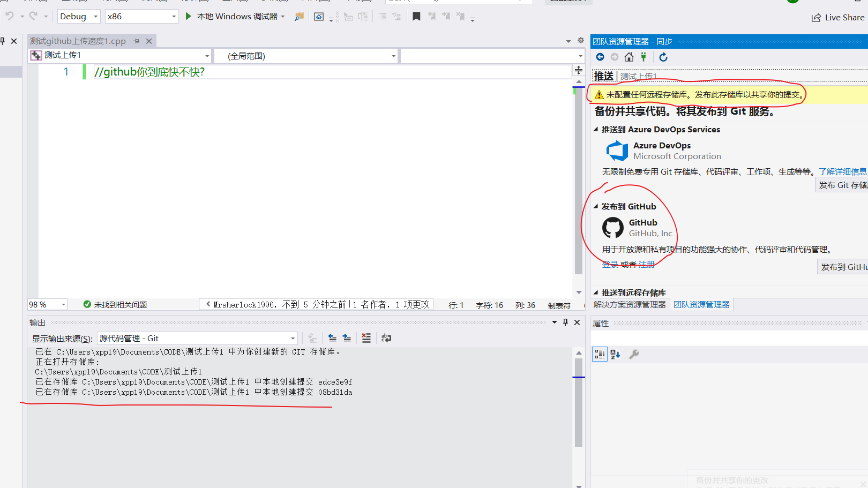The width and height of the screenshot is (868, 488).
Task: Click the Azure DevOps logo icon
Action: click(617, 151)
